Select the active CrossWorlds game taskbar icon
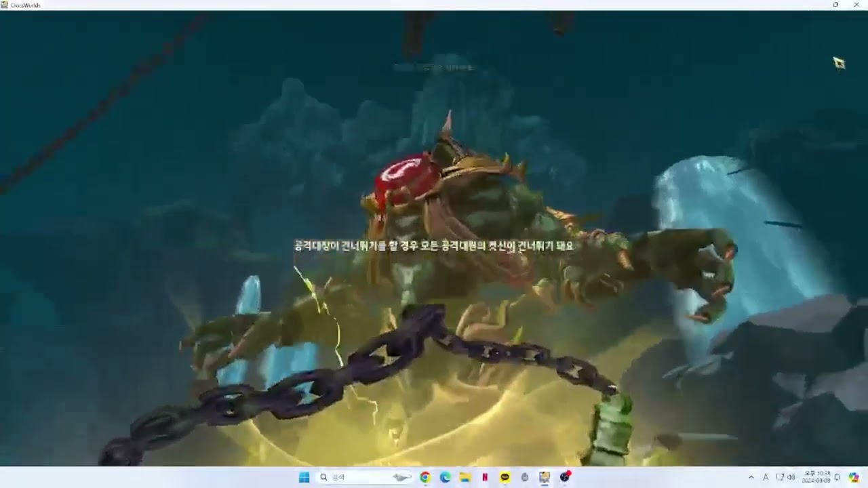The height and width of the screenshot is (488, 868). 545,477
